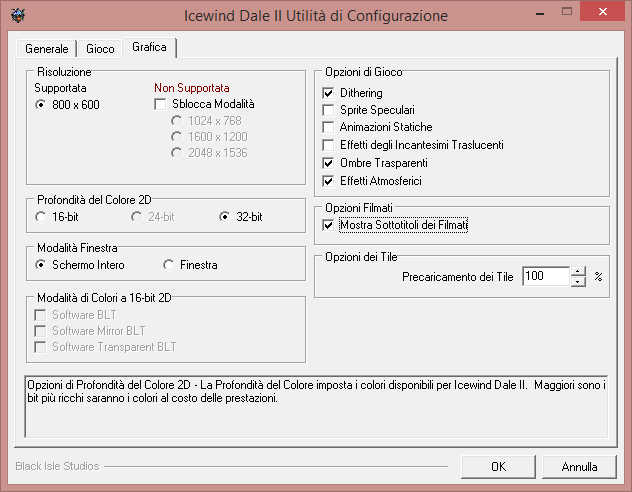
Task: Select the Grafica tab
Action: pyautogui.click(x=149, y=47)
